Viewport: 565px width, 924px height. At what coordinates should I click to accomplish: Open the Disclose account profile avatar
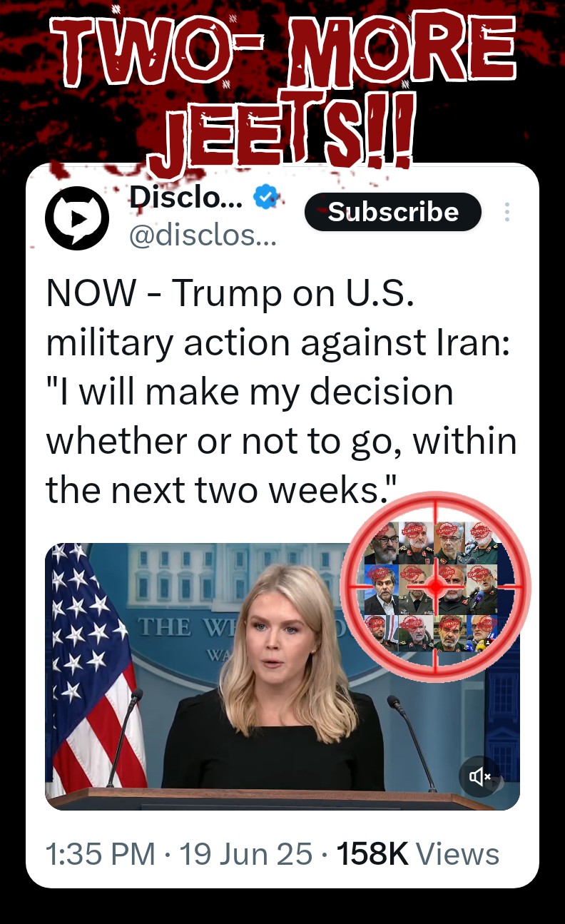(77, 218)
